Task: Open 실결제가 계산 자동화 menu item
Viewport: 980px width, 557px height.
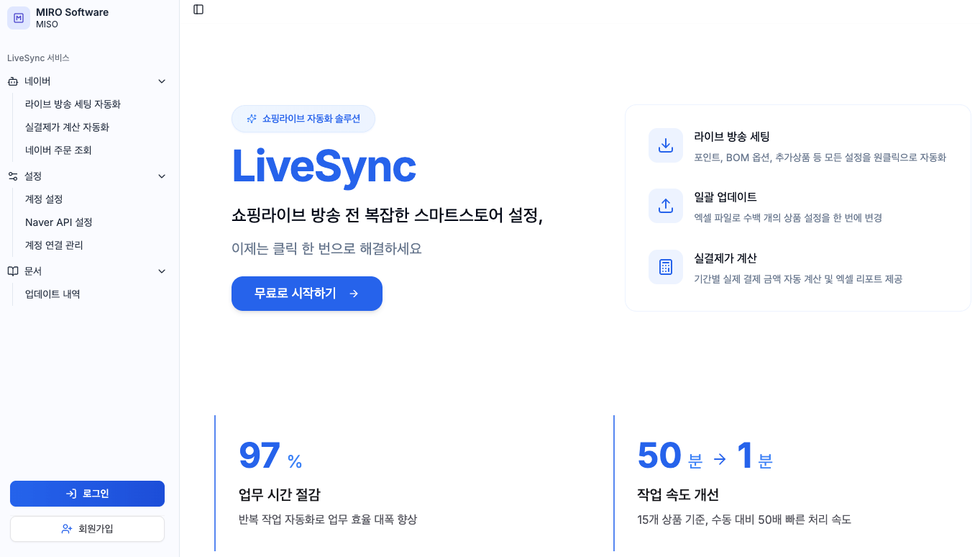Action: [x=67, y=127]
